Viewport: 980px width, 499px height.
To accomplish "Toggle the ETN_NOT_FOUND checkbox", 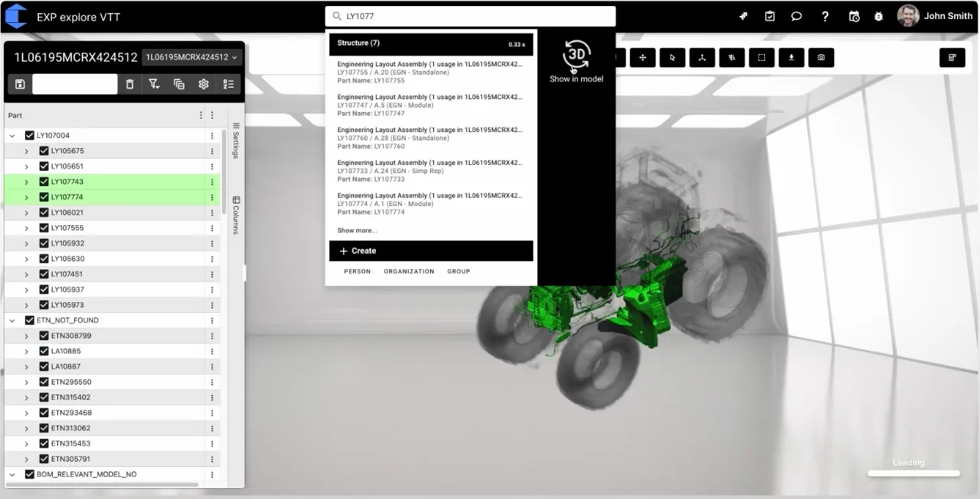I will pyautogui.click(x=30, y=320).
